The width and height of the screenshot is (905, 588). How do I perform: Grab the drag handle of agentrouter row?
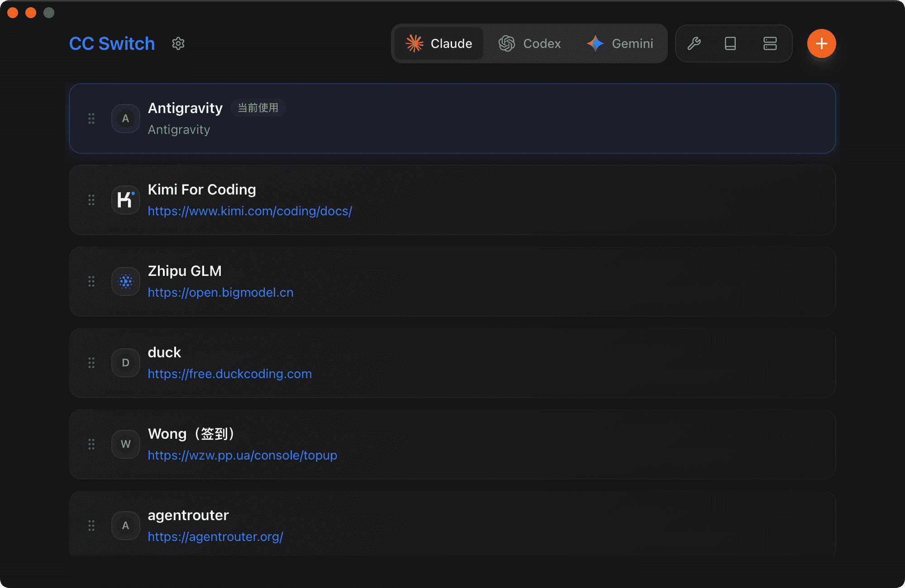pos(91,526)
